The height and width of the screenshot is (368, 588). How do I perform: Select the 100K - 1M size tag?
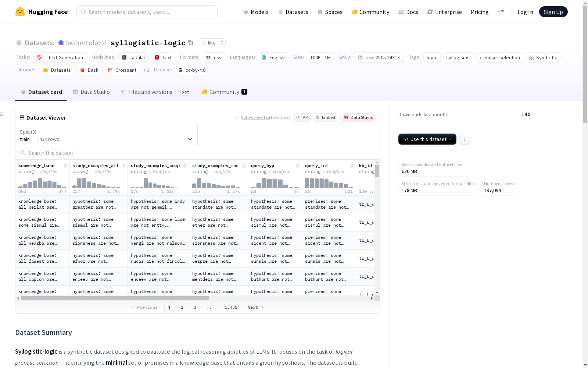pos(320,57)
